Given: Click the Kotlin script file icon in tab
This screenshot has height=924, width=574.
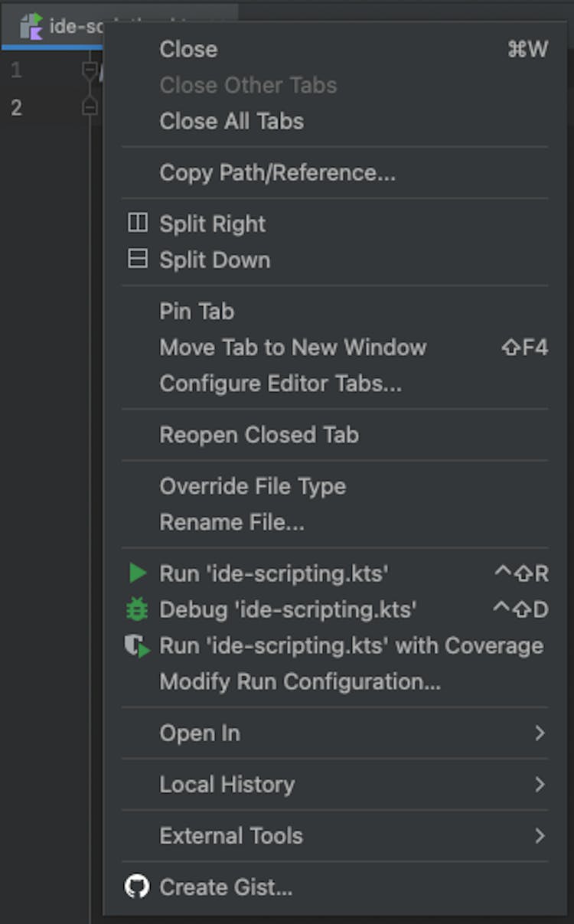Looking at the screenshot, I should [31, 26].
